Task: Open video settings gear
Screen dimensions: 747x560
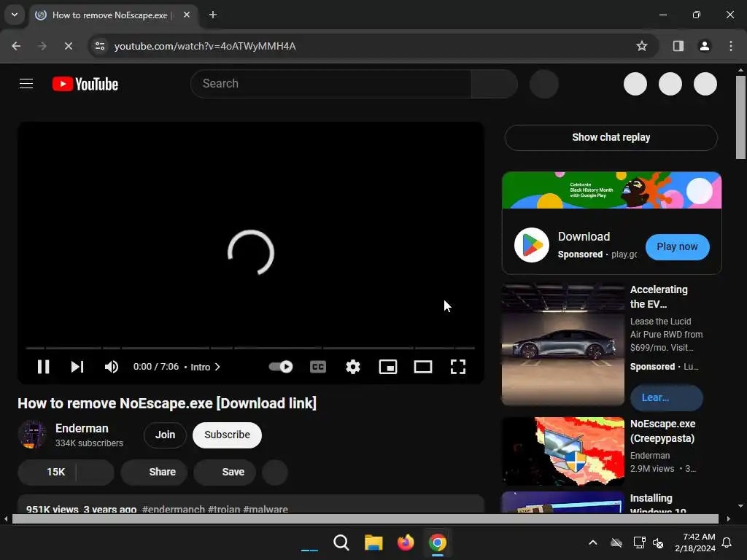Action: [x=353, y=367]
